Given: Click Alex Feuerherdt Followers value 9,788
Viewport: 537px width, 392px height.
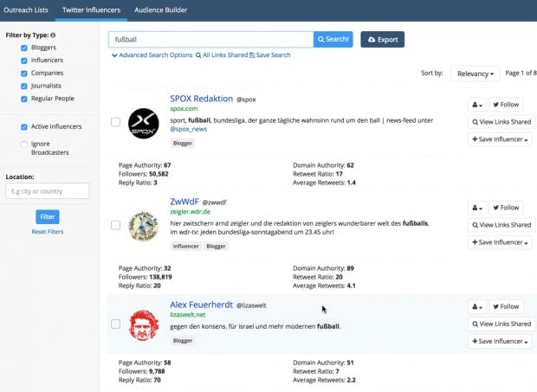Looking at the screenshot, I should coord(157,371).
